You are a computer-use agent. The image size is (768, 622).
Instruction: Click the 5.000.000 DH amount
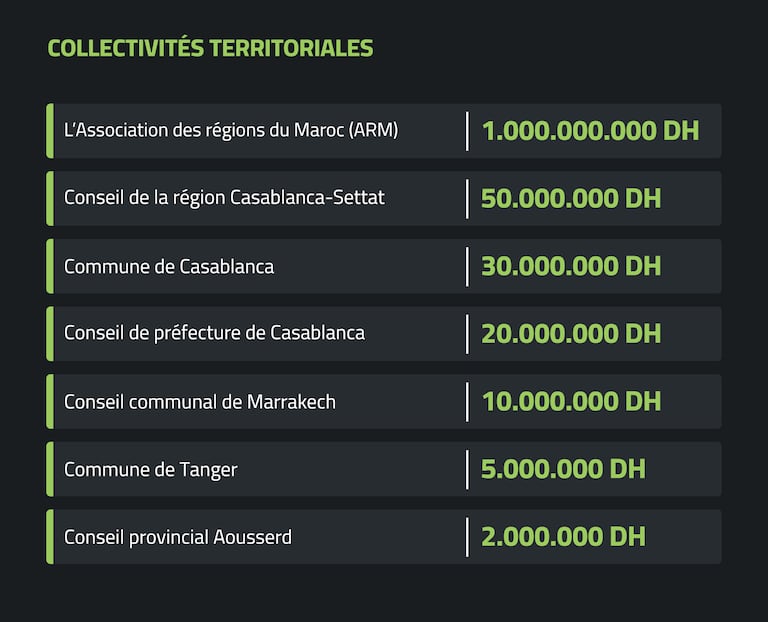(563, 469)
